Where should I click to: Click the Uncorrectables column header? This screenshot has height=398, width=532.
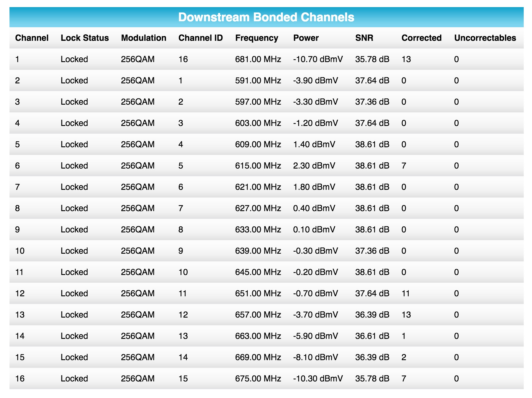pyautogui.click(x=485, y=38)
